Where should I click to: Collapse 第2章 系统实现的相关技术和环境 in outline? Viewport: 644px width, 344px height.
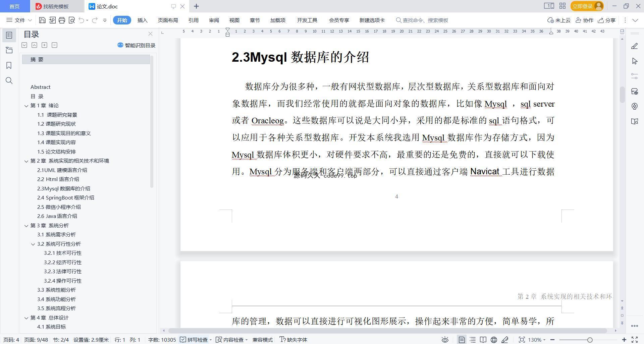[x=26, y=161]
